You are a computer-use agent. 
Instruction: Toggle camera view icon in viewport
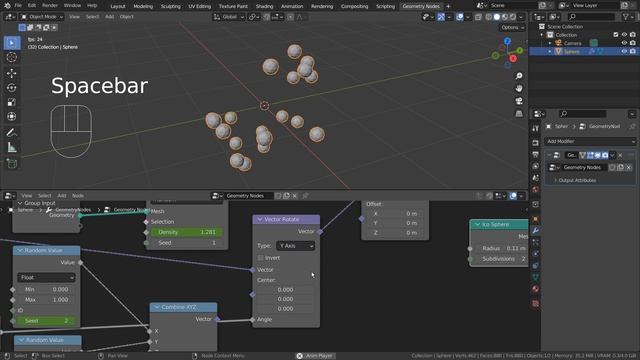[519, 101]
